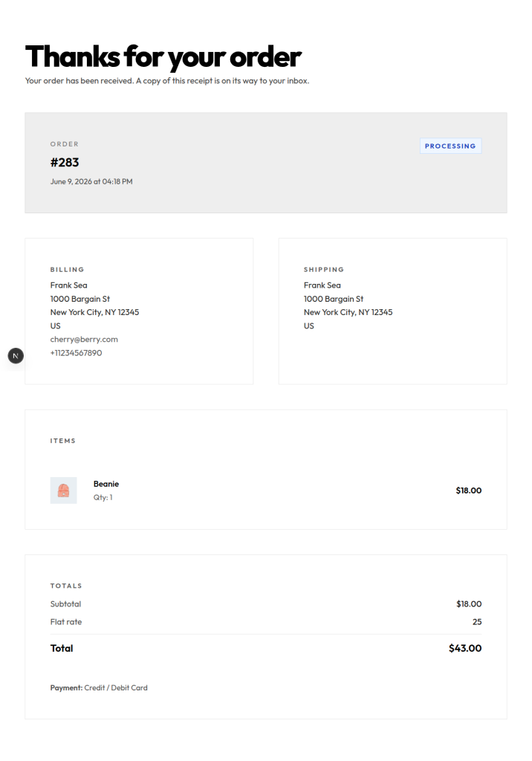Click Frank Sea in billing address
This screenshot has width=532, height=761.
tap(69, 285)
